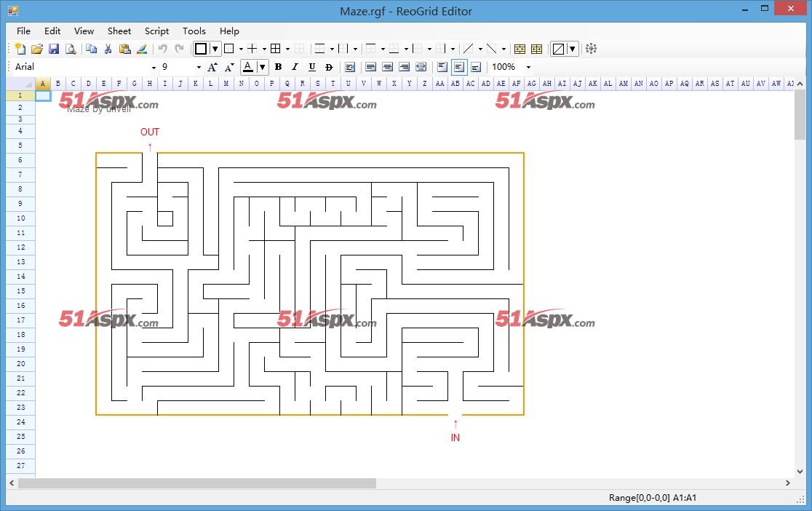Image resolution: width=812 pixels, height=511 pixels.
Task: Align cell content to vertical middle
Action: tap(459, 67)
